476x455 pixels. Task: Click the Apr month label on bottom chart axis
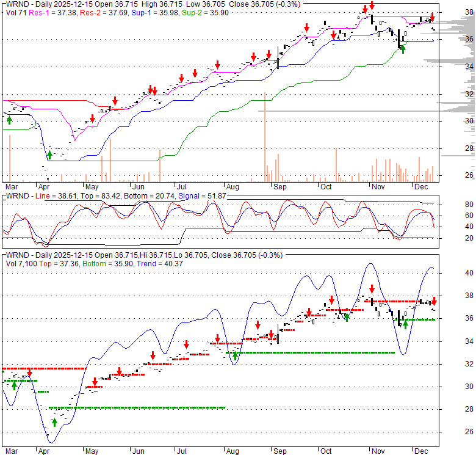45,453
